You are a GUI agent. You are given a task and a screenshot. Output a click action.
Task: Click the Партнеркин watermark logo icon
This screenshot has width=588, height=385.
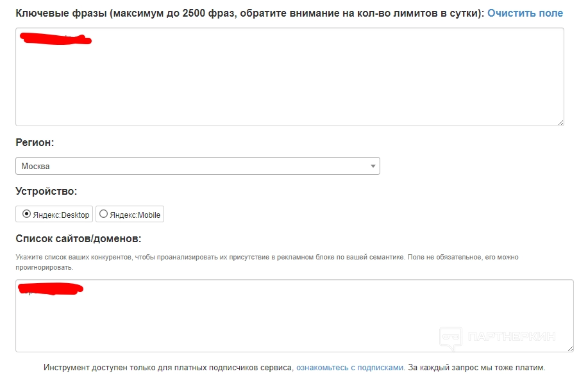coord(451,338)
